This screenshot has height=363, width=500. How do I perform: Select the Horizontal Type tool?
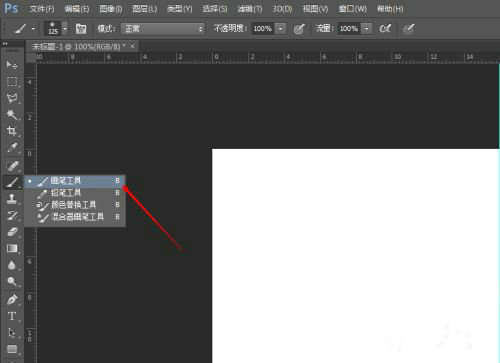point(12,316)
